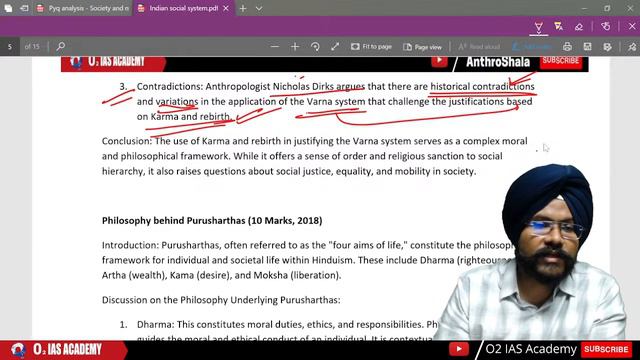640x360 pixels.
Task: Zoom in with the plus button
Action: coord(295,47)
